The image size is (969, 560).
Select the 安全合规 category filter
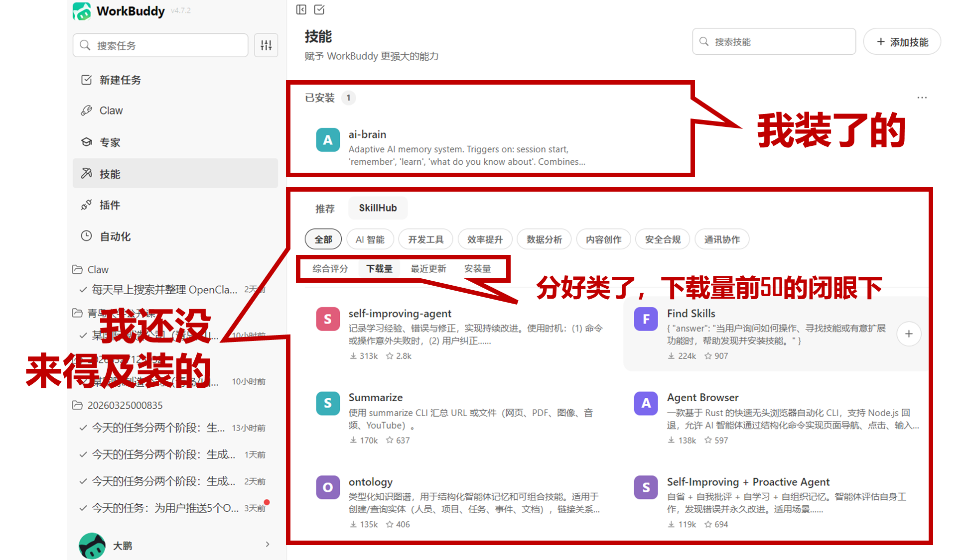pos(662,239)
